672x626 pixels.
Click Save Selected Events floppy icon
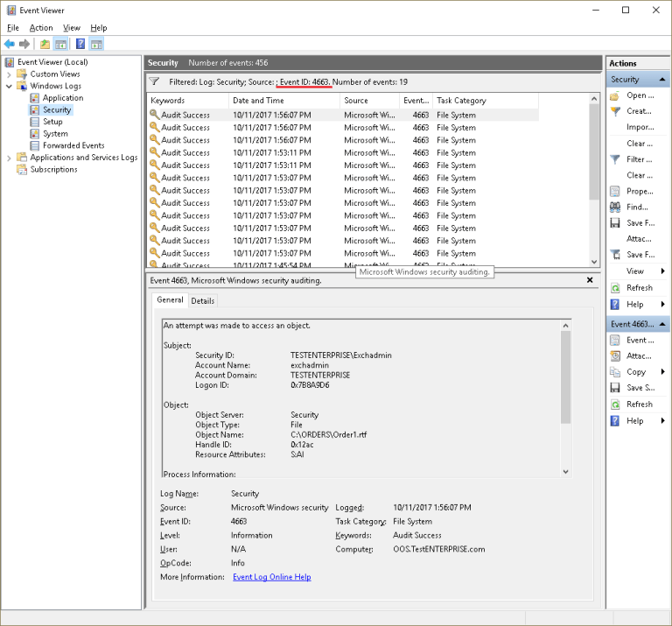click(615, 388)
